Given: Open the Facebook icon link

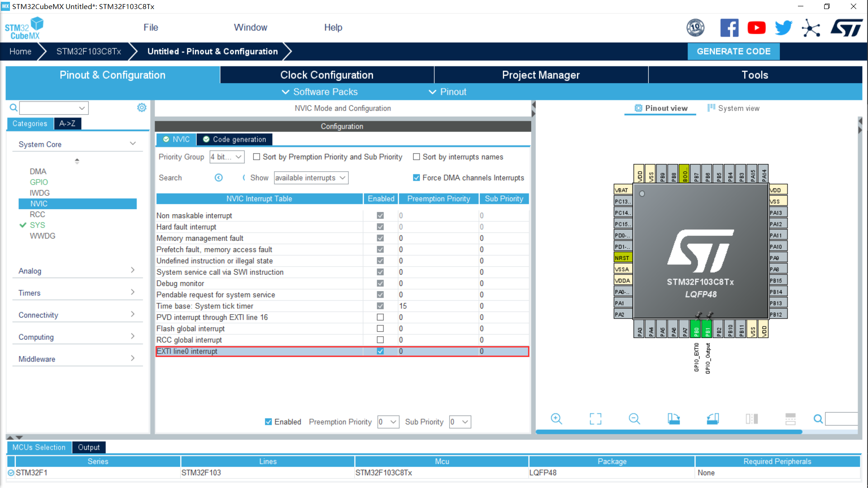Looking at the screenshot, I should (729, 28).
